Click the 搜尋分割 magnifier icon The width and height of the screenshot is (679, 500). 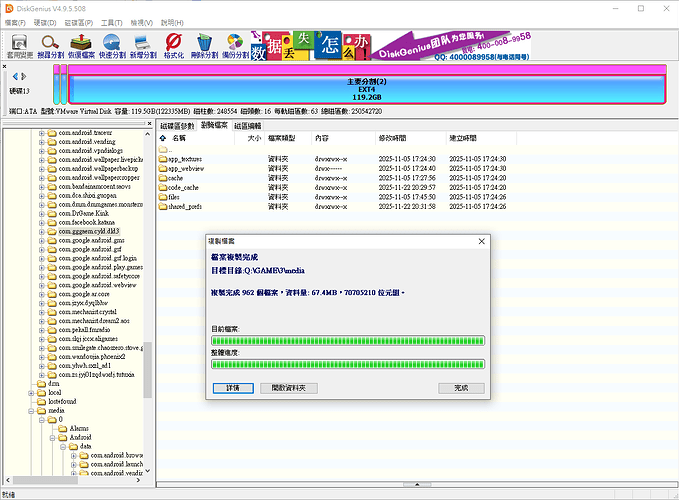pyautogui.click(x=50, y=44)
